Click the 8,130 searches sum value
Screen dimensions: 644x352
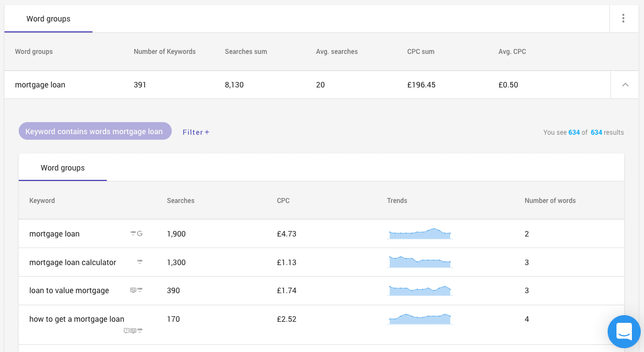point(234,85)
